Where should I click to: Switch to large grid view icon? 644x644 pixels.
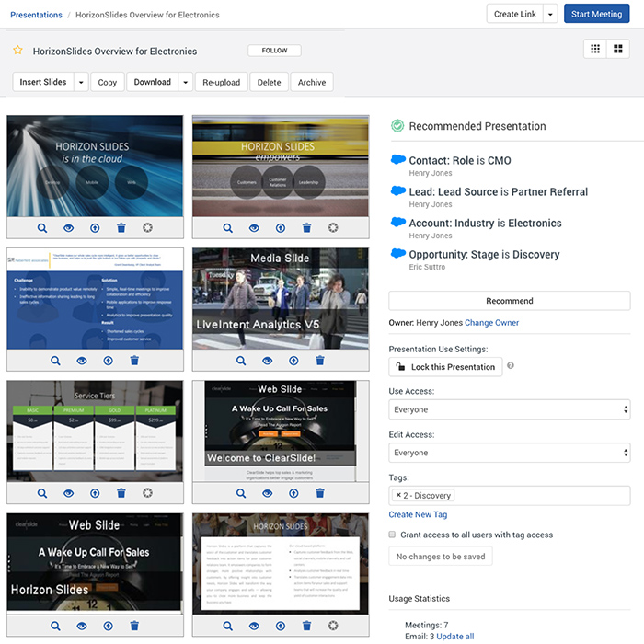click(x=617, y=49)
